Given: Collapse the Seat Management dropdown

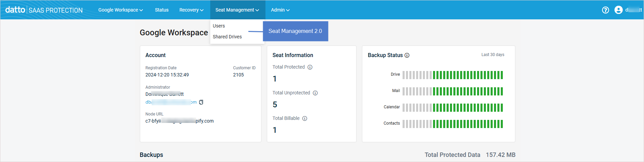Looking at the screenshot, I should tap(237, 10).
